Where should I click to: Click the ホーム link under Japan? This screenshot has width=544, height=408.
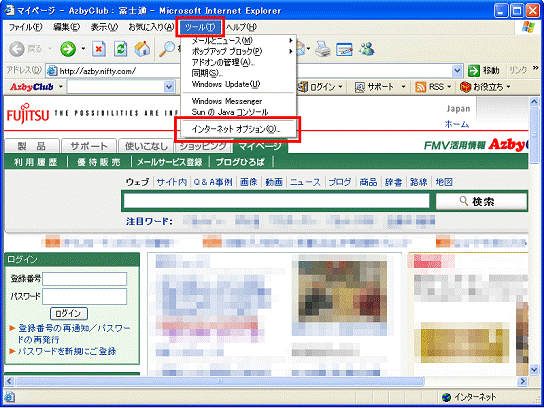457,124
